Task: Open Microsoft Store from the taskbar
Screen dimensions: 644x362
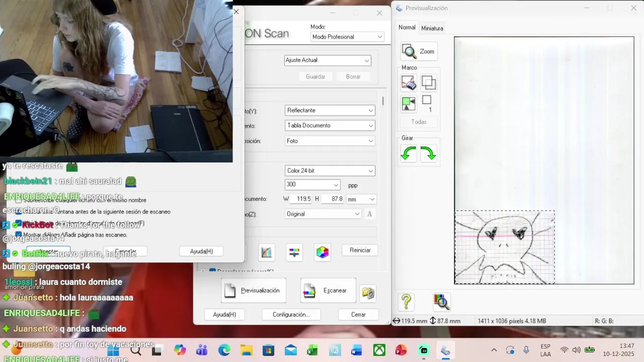Action: coord(268,350)
